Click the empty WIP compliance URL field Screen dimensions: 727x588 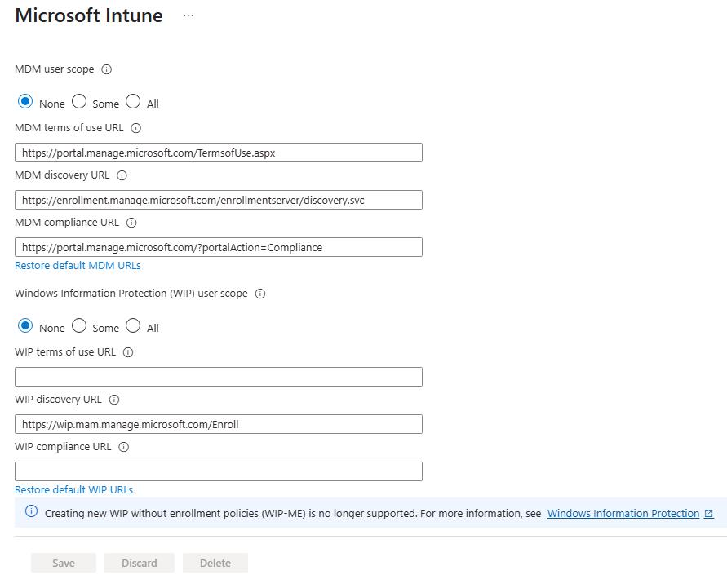(219, 471)
